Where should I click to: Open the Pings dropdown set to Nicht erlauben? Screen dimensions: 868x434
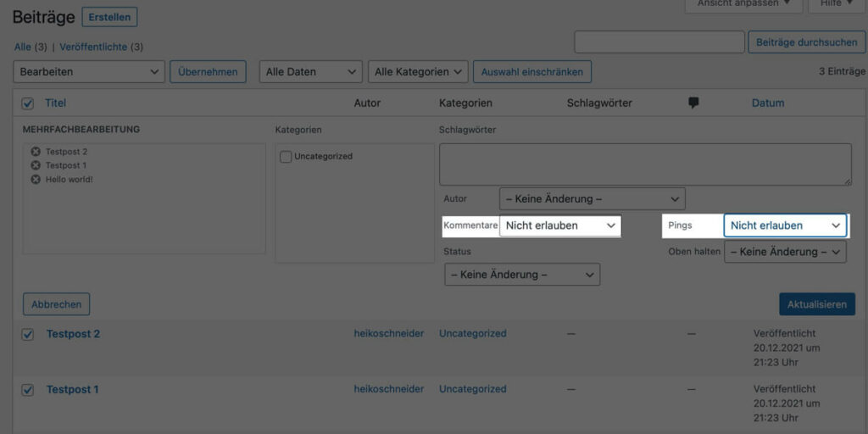(785, 225)
